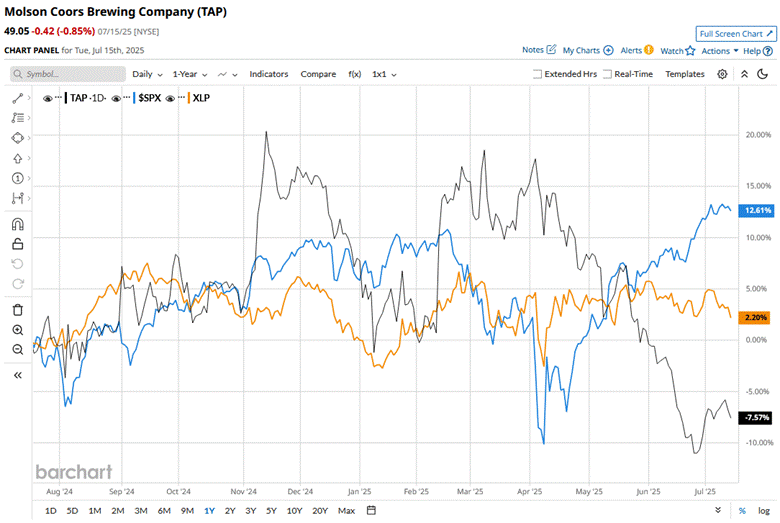Pick the numbered label tool

tap(17, 178)
